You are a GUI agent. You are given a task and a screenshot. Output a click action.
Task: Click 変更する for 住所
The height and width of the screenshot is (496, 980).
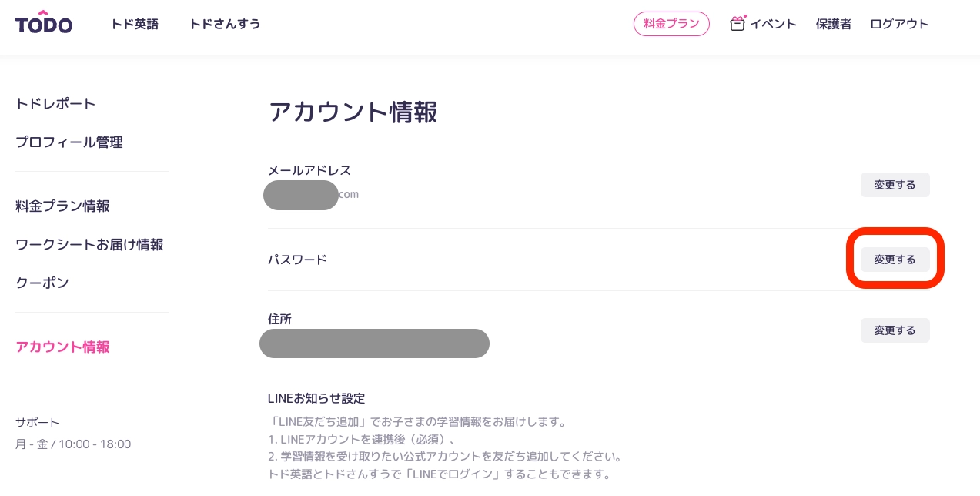pyautogui.click(x=895, y=330)
